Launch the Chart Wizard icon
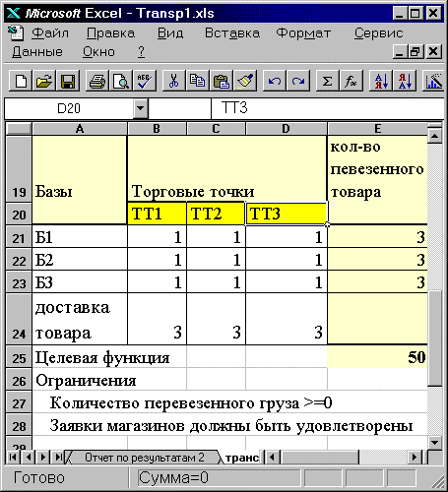 pyautogui.click(x=434, y=81)
